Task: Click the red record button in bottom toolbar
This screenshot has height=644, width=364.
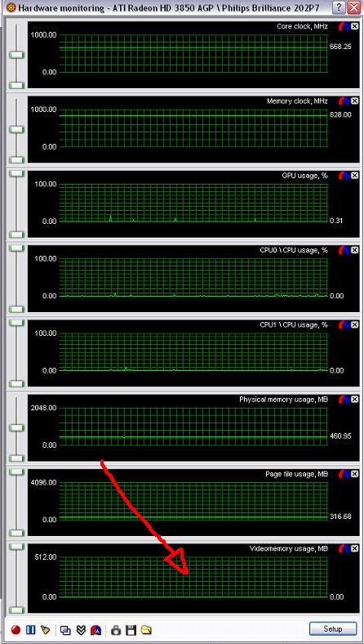Action: coord(16,629)
